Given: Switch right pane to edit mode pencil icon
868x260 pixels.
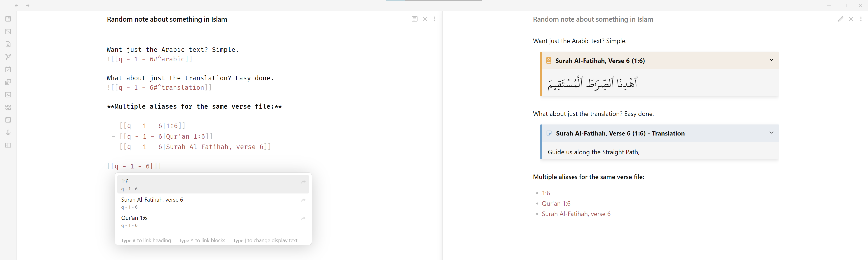Looking at the screenshot, I should (840, 19).
